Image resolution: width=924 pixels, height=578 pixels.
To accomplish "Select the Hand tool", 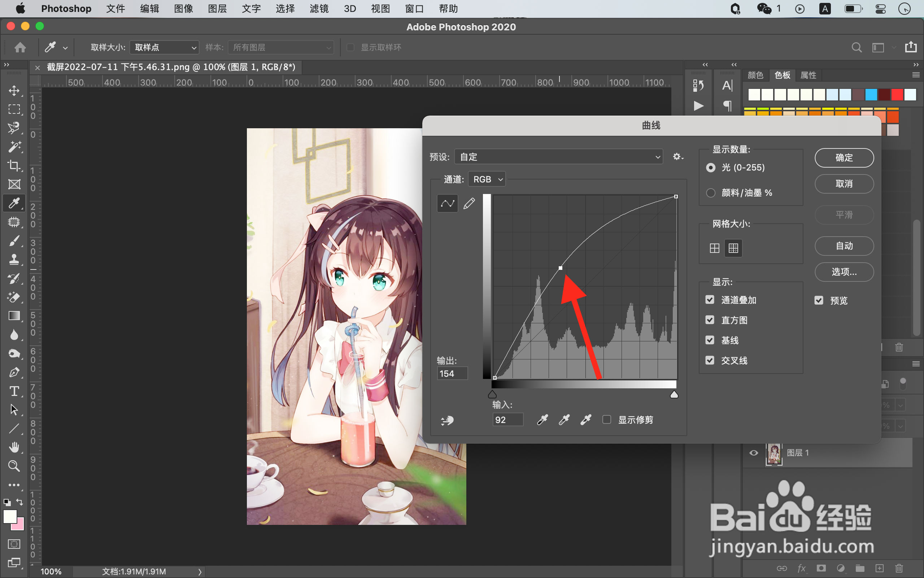I will click(x=14, y=447).
